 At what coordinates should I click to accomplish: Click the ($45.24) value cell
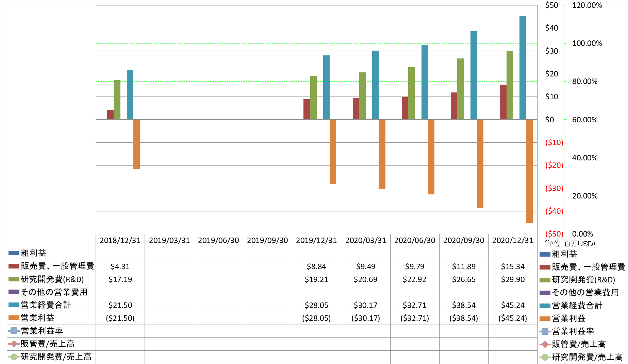(513, 318)
